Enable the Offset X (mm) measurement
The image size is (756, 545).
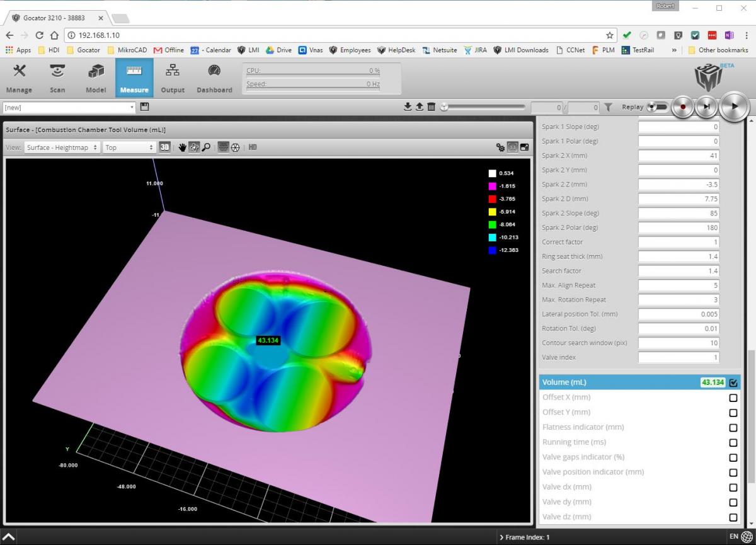pos(733,398)
